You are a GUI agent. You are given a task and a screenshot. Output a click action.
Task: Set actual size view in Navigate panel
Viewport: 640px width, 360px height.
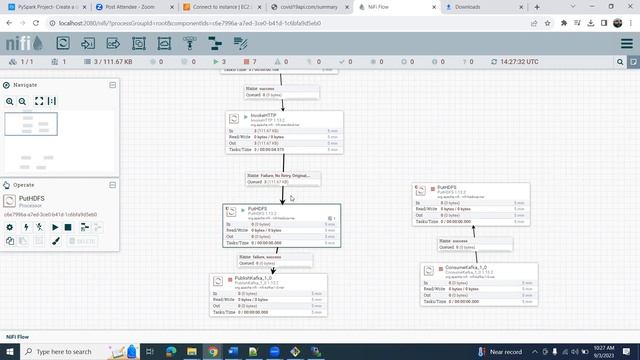[x=52, y=101]
